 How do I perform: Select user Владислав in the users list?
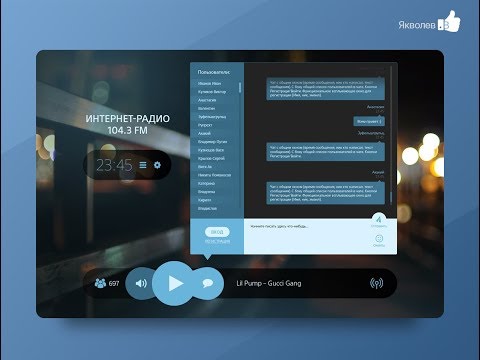click(x=207, y=208)
